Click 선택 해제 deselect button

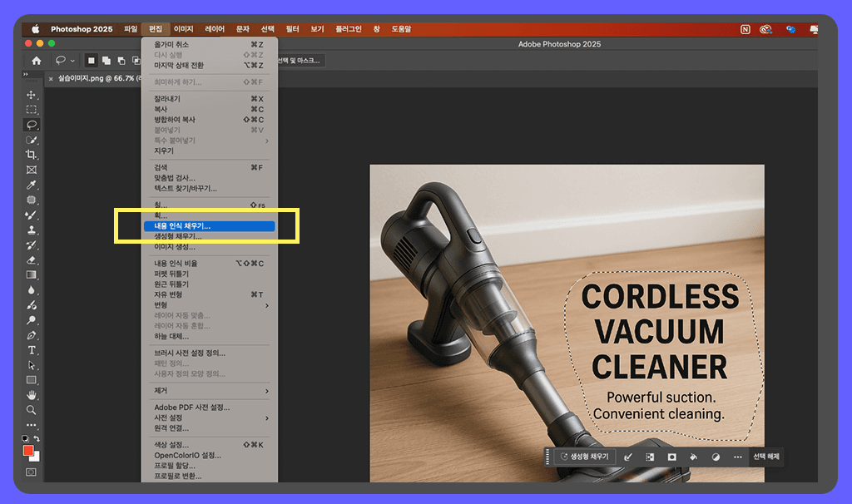(x=766, y=457)
